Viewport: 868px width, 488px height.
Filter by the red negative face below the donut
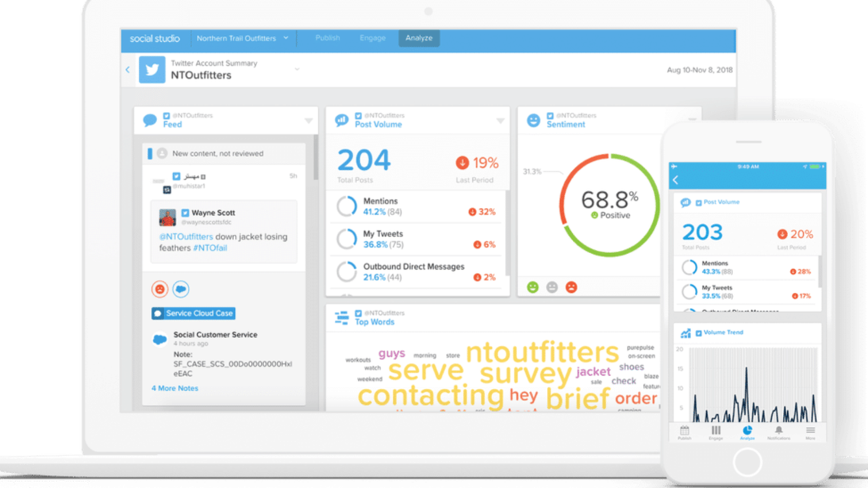point(571,287)
